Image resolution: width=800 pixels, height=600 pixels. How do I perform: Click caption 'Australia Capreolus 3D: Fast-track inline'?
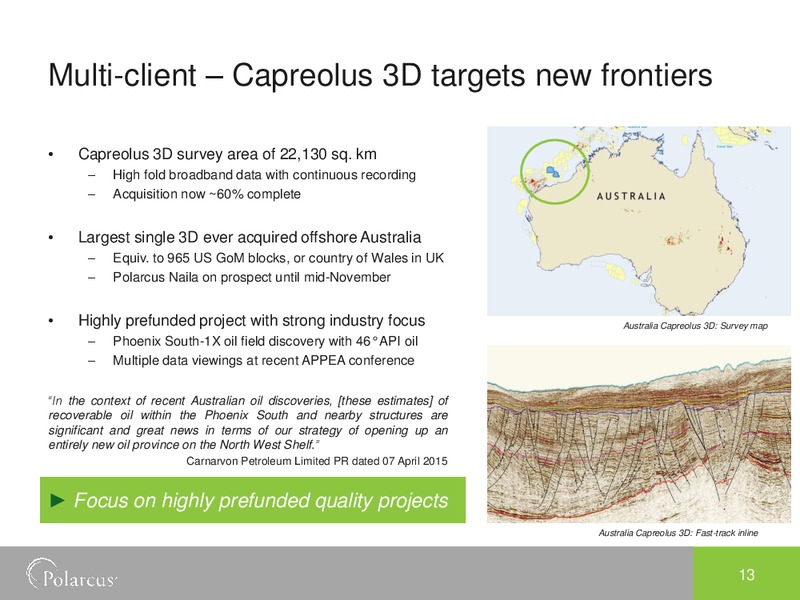678,533
